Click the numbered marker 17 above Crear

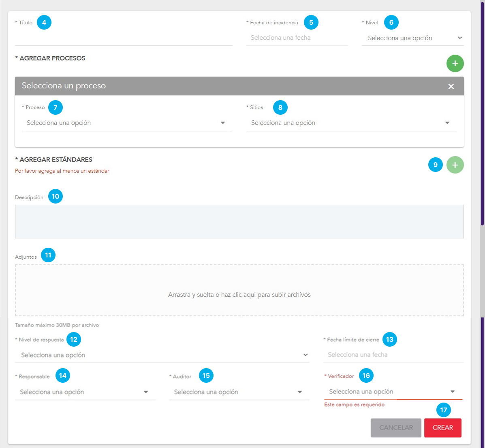pyautogui.click(x=444, y=410)
